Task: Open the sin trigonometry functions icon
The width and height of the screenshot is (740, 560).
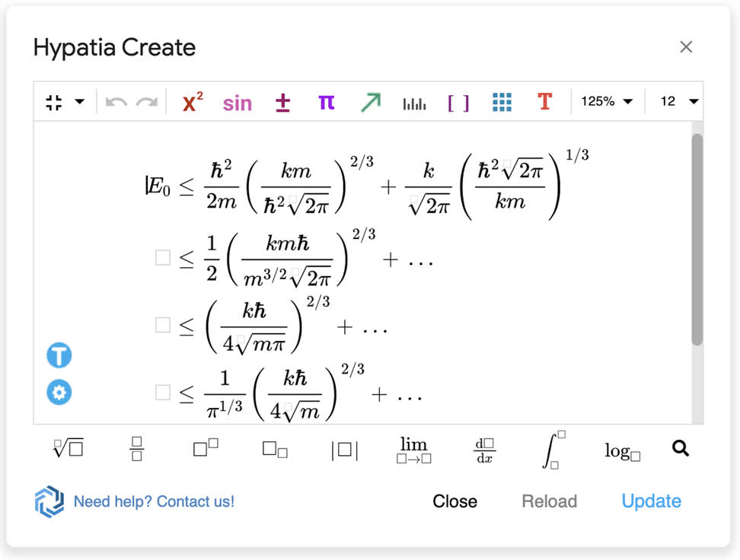Action: click(237, 100)
